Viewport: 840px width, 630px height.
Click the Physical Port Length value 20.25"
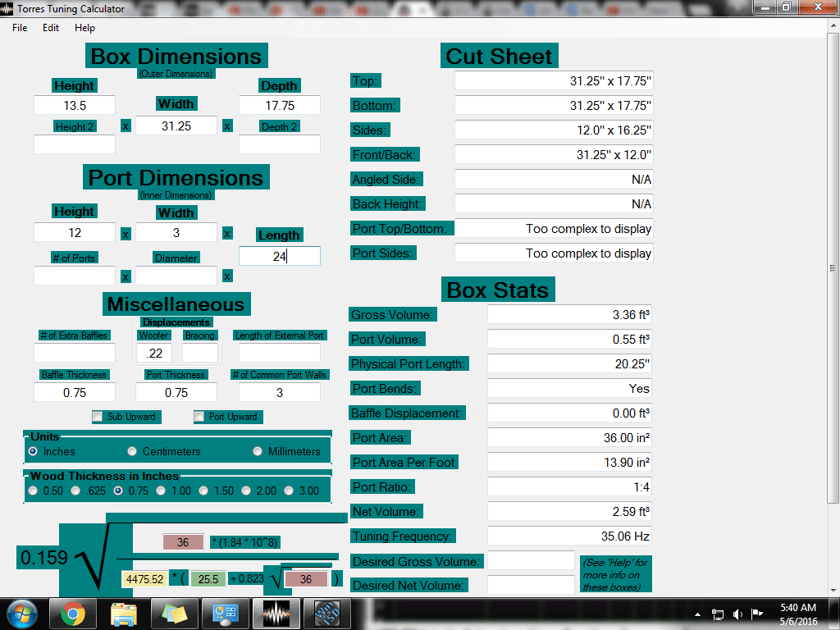569,363
